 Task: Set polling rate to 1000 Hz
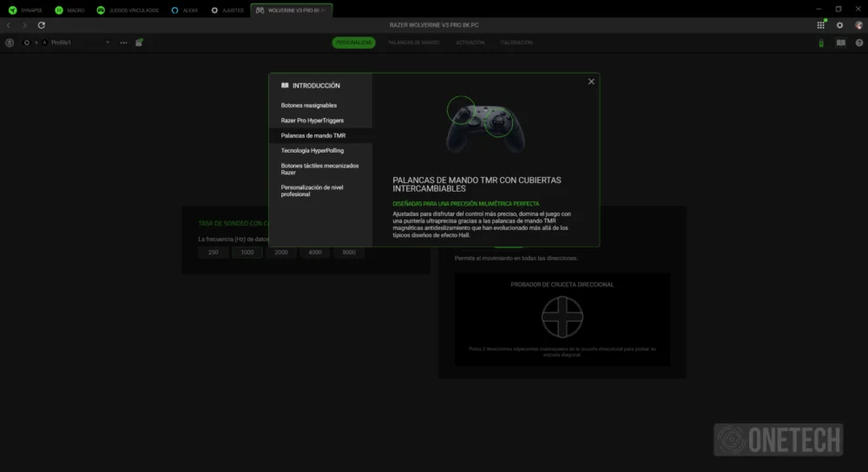click(x=247, y=252)
